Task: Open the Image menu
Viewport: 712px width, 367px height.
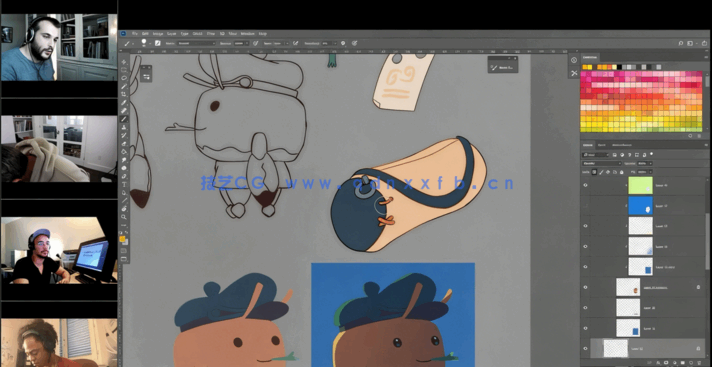Action: (x=158, y=34)
